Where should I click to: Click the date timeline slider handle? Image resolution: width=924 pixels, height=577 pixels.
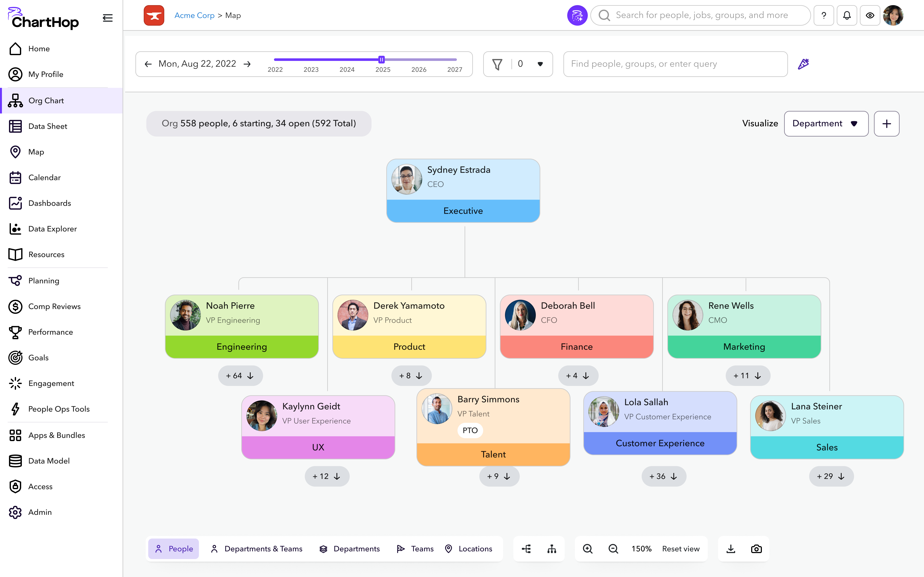pyautogui.click(x=381, y=60)
